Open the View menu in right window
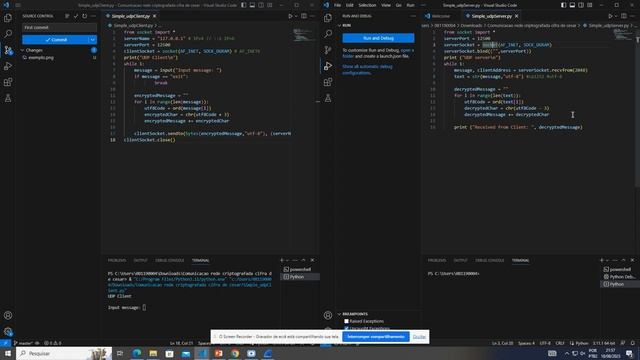The image size is (640, 360). tap(386, 5)
